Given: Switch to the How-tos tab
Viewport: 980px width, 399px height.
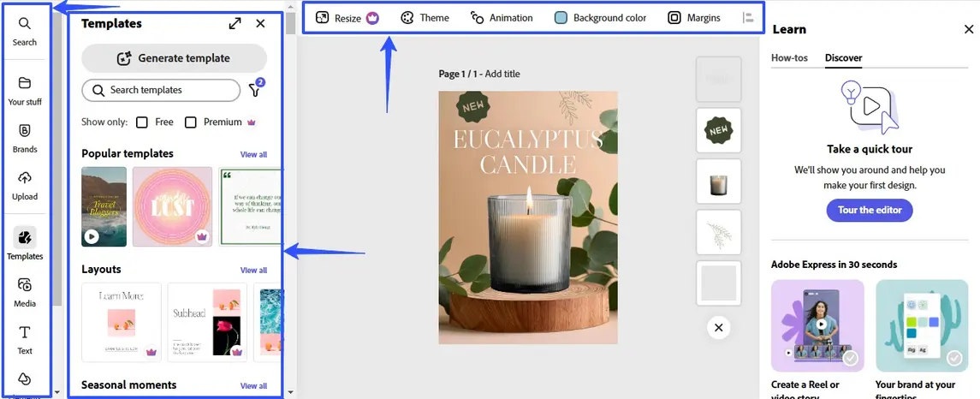Looking at the screenshot, I should 790,58.
